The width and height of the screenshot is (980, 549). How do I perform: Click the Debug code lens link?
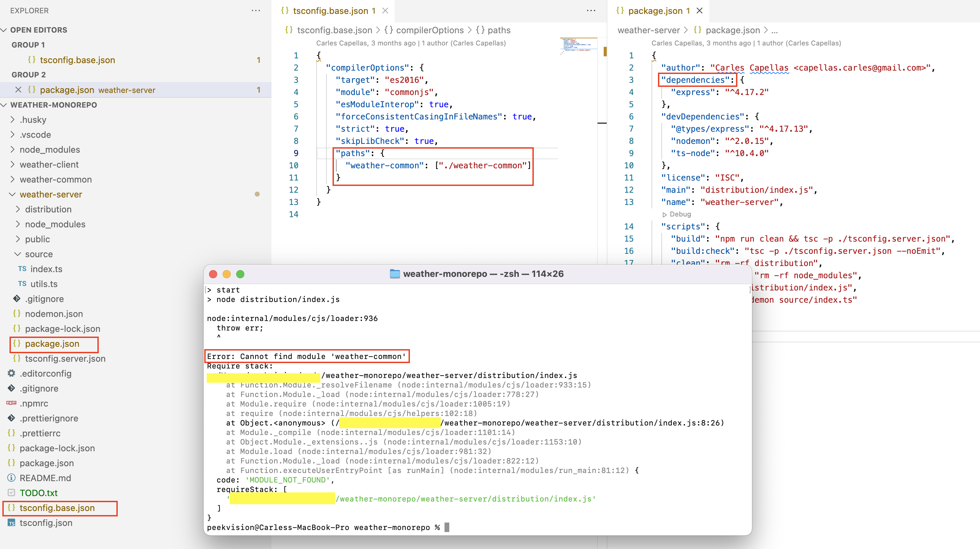click(680, 214)
